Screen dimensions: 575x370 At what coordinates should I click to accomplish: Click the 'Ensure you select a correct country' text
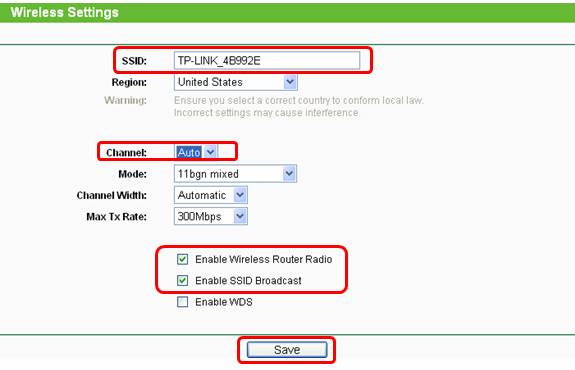coord(299,100)
